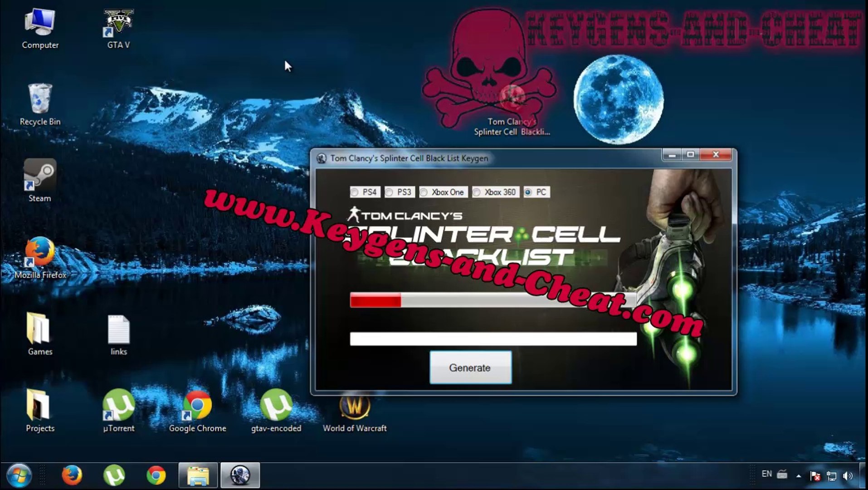Click the red progress bar in keygen
This screenshot has height=490, width=868.
click(493, 300)
